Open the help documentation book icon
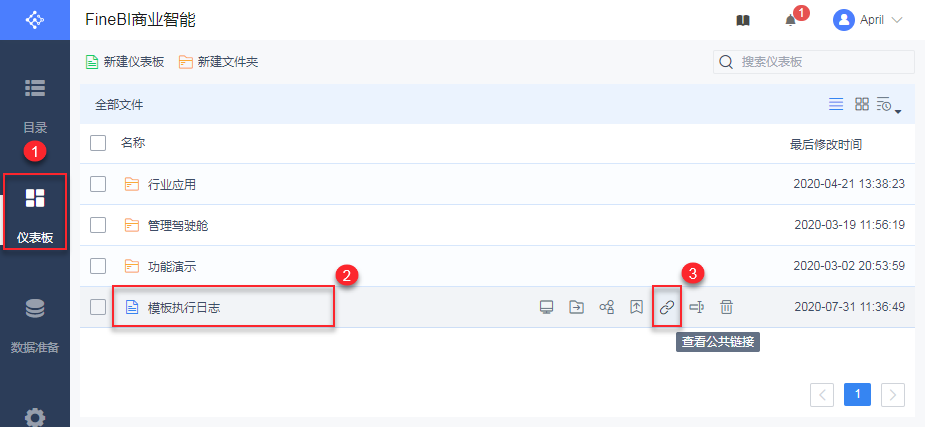The width and height of the screenshot is (925, 427). click(742, 20)
